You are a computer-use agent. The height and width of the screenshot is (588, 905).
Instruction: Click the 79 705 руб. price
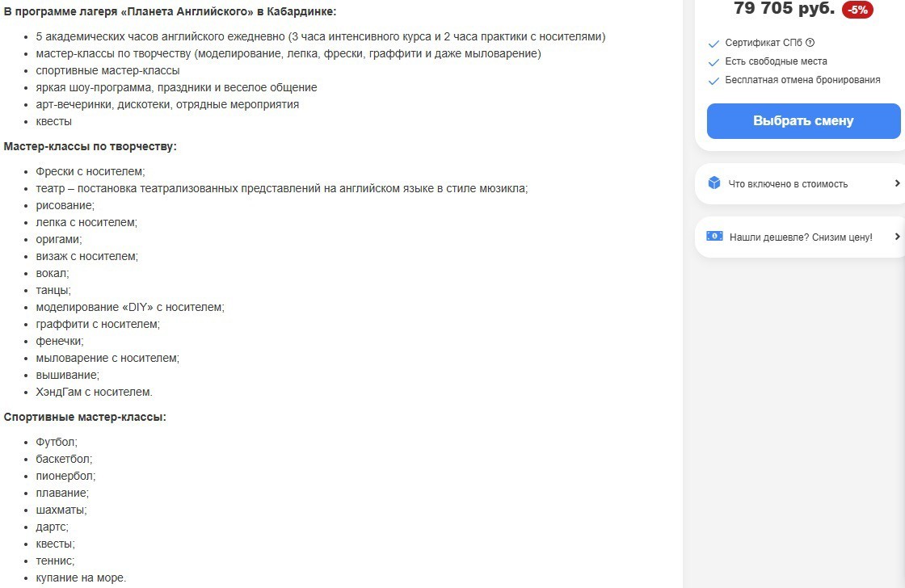coord(784,9)
